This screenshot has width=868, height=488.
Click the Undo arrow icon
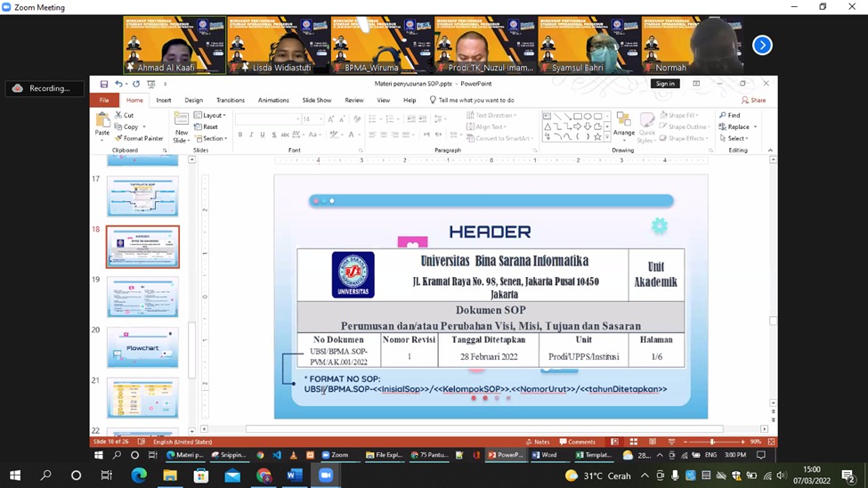tap(118, 85)
